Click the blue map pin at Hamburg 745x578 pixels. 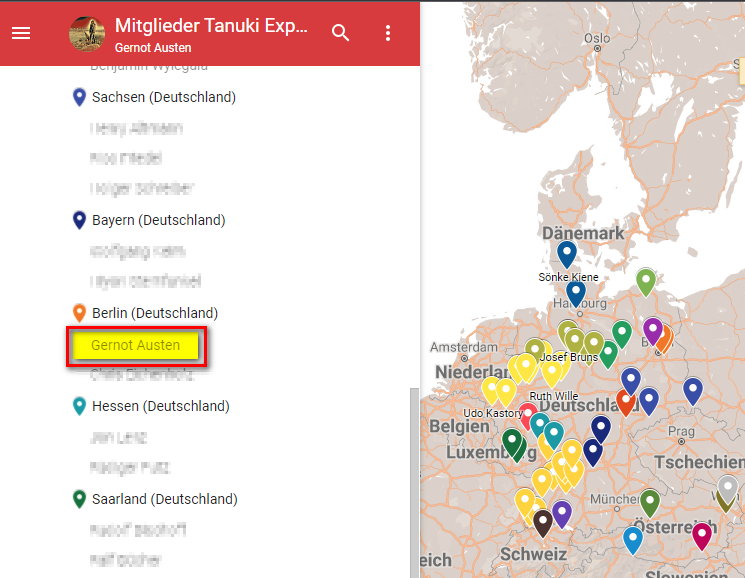(575, 293)
